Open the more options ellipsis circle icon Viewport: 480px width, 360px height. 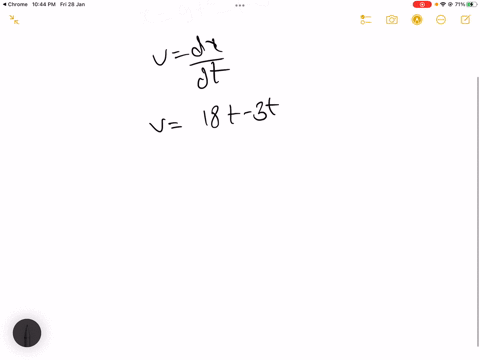pyautogui.click(x=441, y=20)
